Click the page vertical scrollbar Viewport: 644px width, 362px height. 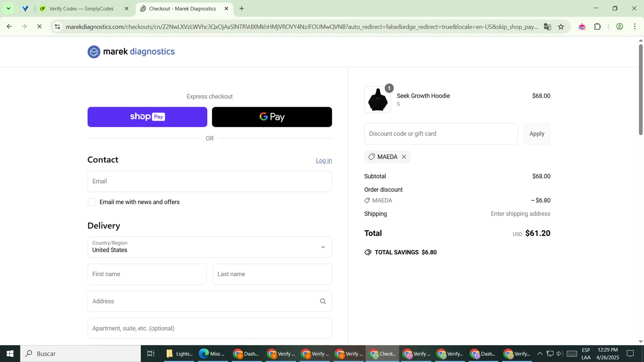click(x=641, y=90)
